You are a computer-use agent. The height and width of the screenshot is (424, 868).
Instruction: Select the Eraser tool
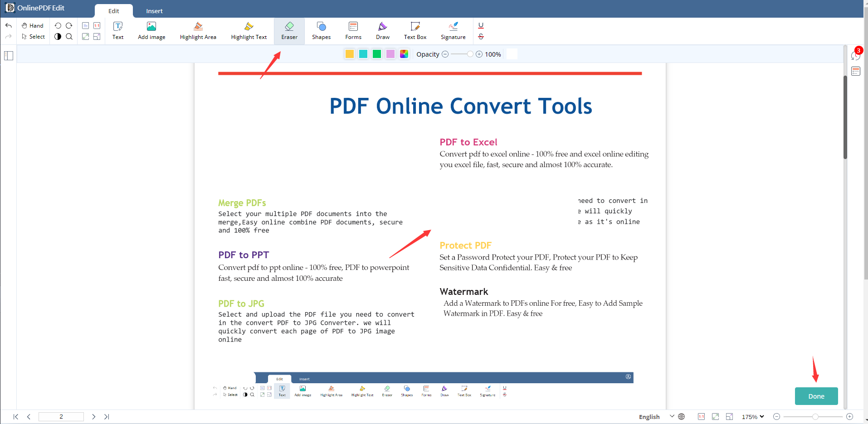click(289, 31)
